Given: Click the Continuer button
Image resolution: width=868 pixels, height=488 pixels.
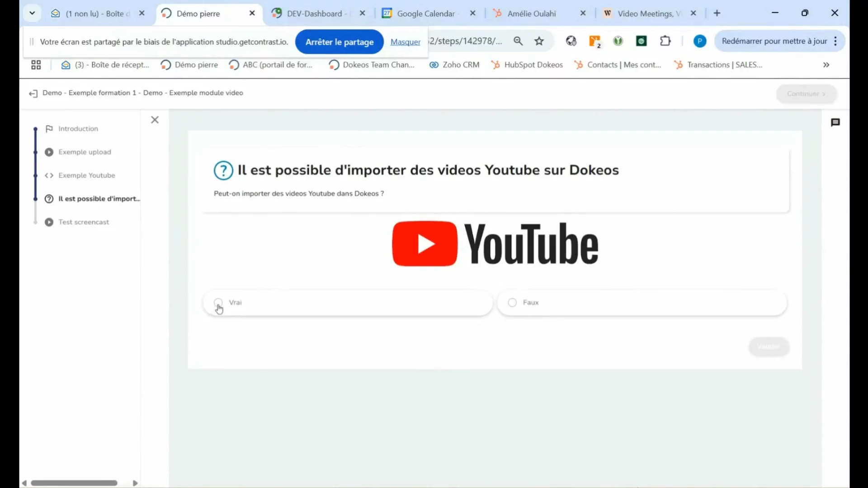Looking at the screenshot, I should (807, 94).
